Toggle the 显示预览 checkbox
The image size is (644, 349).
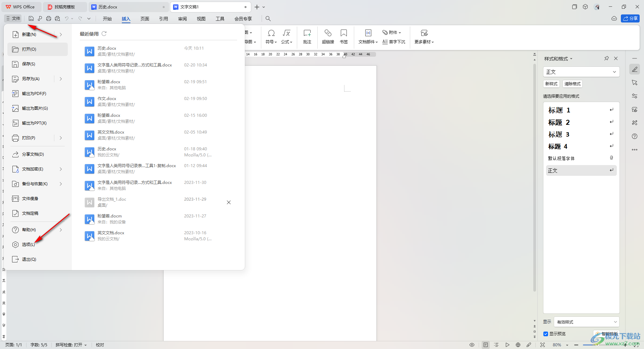[x=546, y=334]
